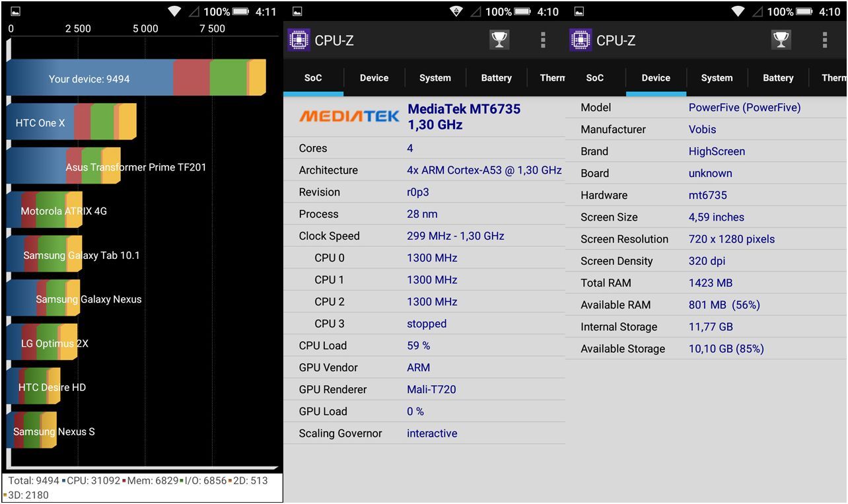Click the MediaTek brand logo
The height and width of the screenshot is (504, 848).
click(x=349, y=117)
